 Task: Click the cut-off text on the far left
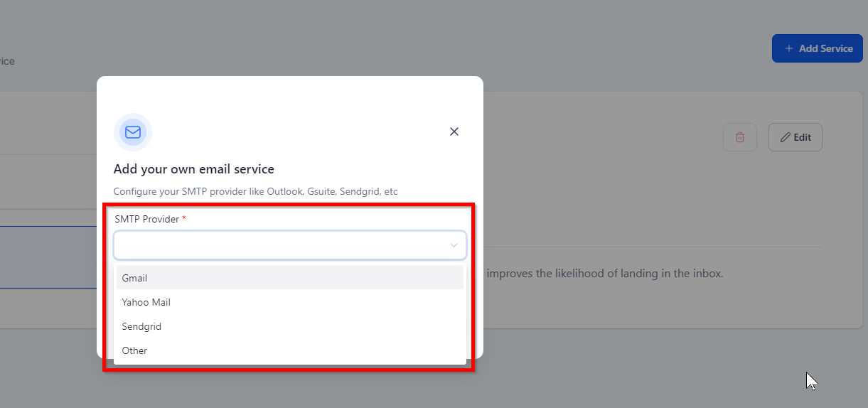[x=7, y=61]
